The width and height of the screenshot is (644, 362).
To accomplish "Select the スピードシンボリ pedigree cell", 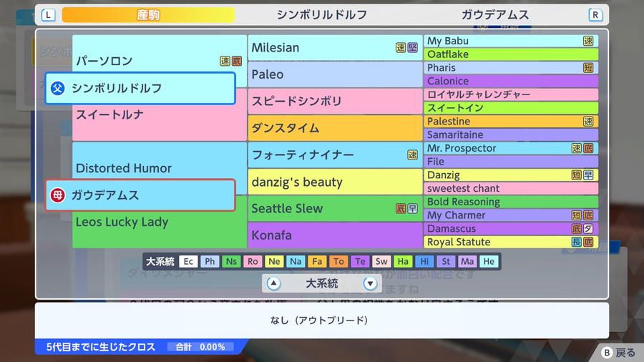I will [335, 101].
